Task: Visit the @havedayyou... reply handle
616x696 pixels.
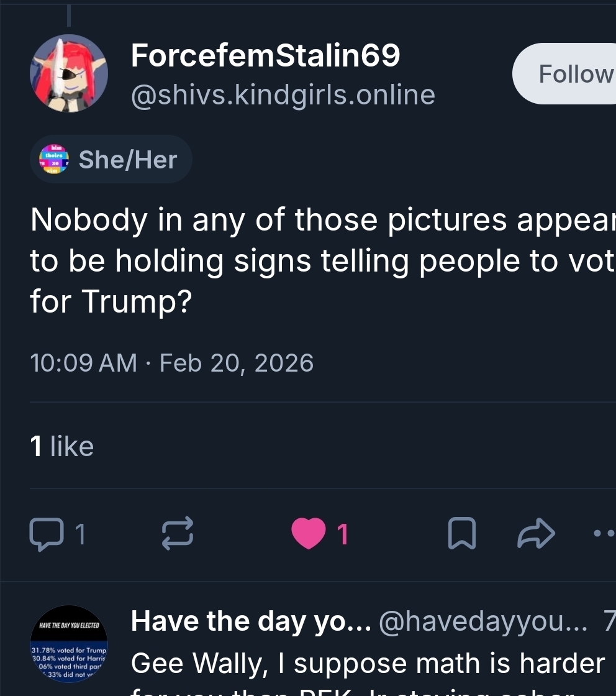Action: 482,621
